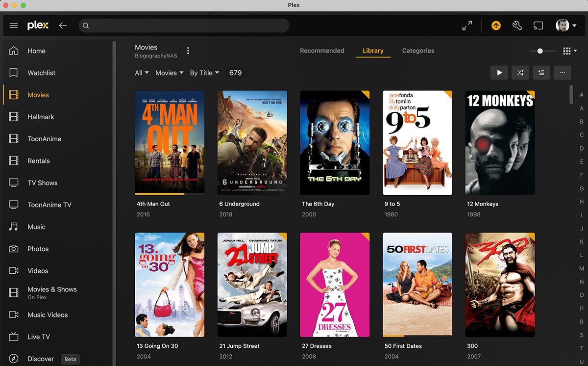Switch to the Recommended tab
588x366 pixels.
(322, 51)
